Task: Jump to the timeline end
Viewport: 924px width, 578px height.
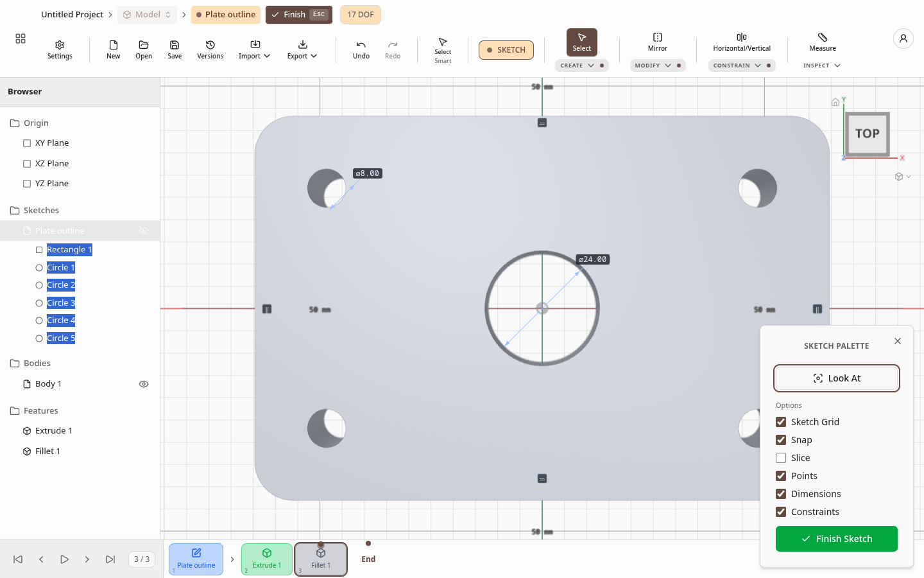Action: tap(110, 559)
